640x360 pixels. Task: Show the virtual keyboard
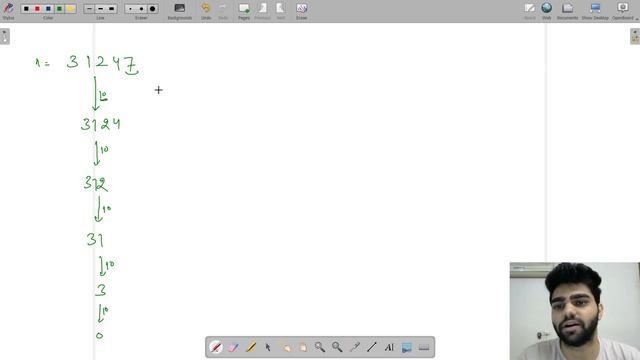(424, 347)
